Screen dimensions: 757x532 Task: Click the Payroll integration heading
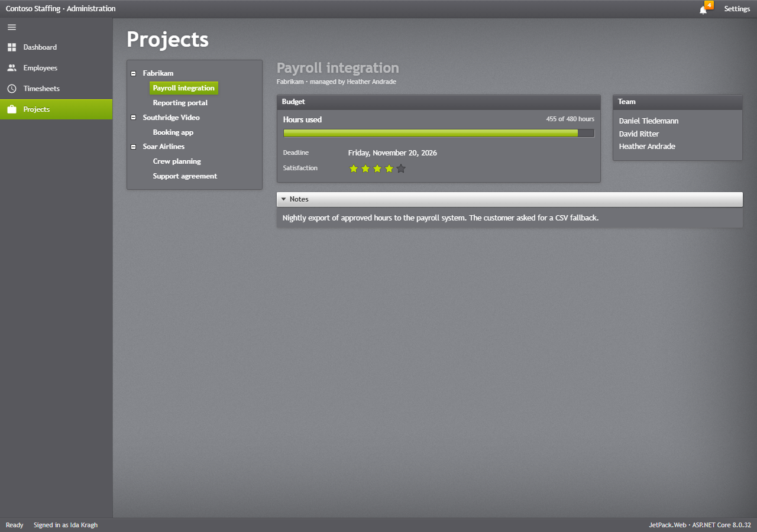click(x=338, y=68)
